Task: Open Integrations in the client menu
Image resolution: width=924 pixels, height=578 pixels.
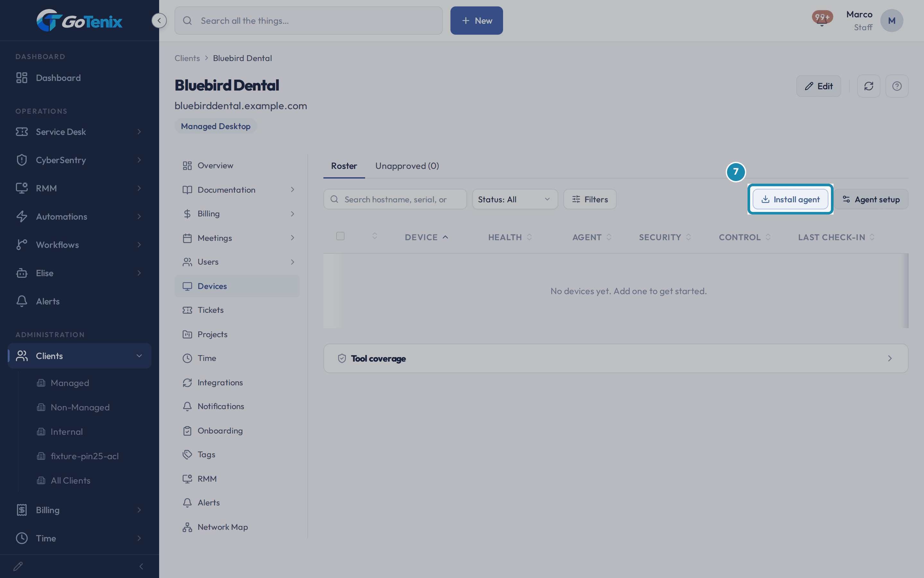Action: pos(237,382)
